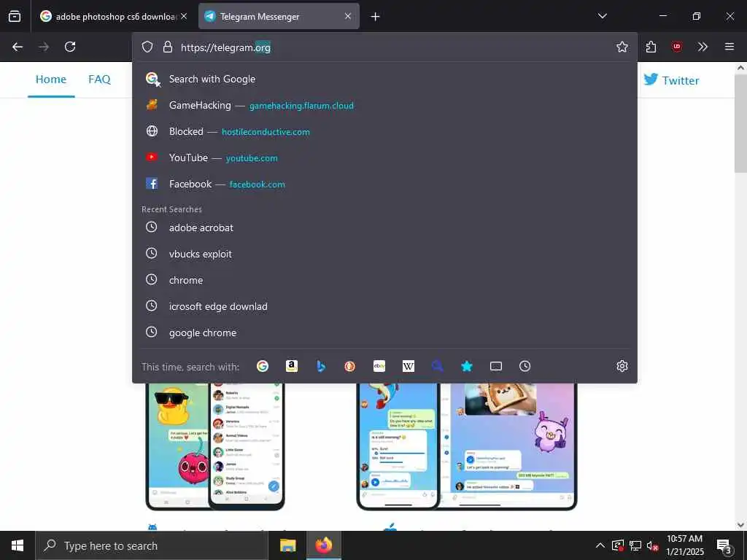The height and width of the screenshot is (560, 747).
Task: Search with blue magnifier engine icon
Action: coord(438,366)
